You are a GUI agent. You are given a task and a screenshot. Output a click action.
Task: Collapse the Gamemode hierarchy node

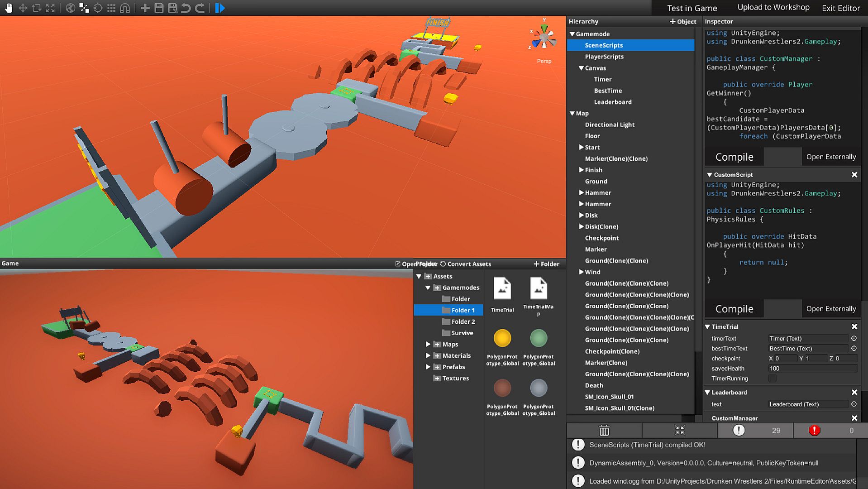click(572, 34)
